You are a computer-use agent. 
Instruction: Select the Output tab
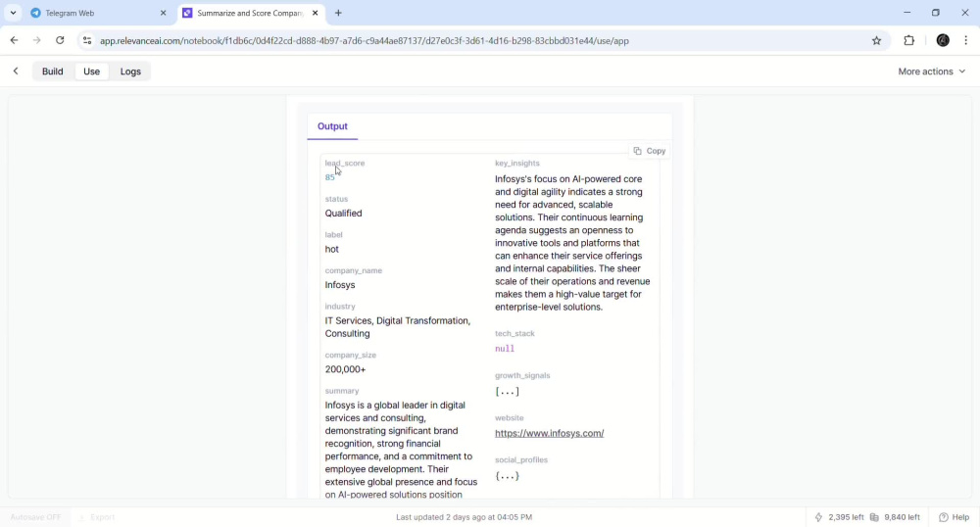332,126
